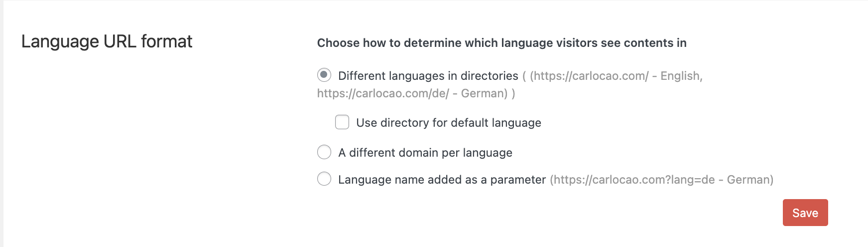Image resolution: width=868 pixels, height=247 pixels.
Task: Click the word English in the directories example
Action: tap(680, 76)
